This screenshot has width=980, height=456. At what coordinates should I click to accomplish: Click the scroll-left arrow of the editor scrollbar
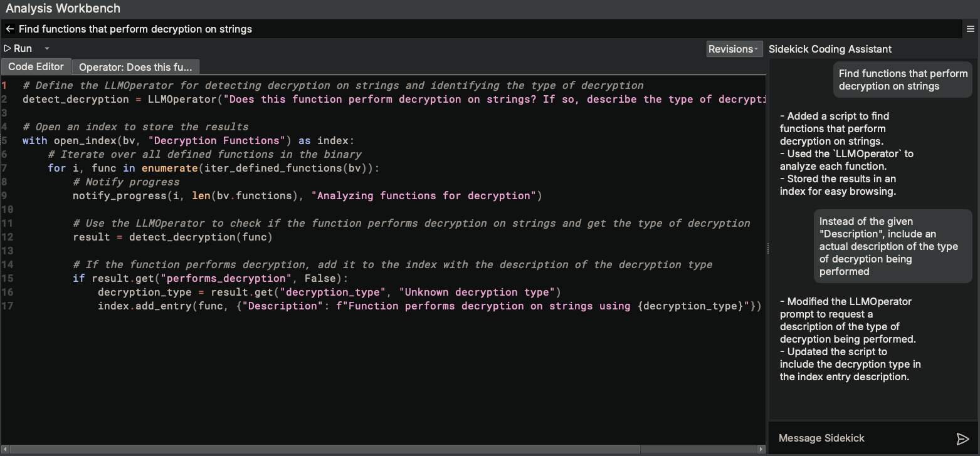coord(4,449)
